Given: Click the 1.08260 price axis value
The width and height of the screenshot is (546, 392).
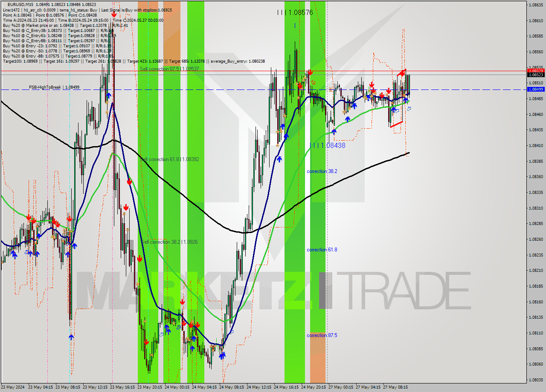Looking at the screenshot, I should click(x=535, y=239).
